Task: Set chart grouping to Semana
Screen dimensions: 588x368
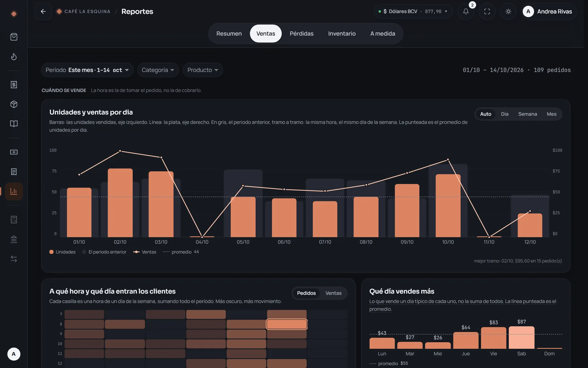Action: 528,114
